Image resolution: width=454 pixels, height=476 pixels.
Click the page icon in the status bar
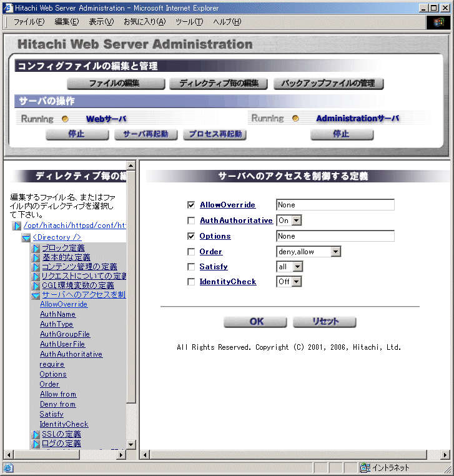tap(9, 468)
